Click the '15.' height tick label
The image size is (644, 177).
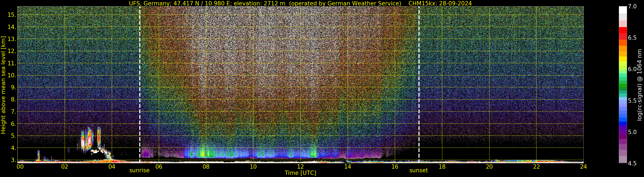12,15
